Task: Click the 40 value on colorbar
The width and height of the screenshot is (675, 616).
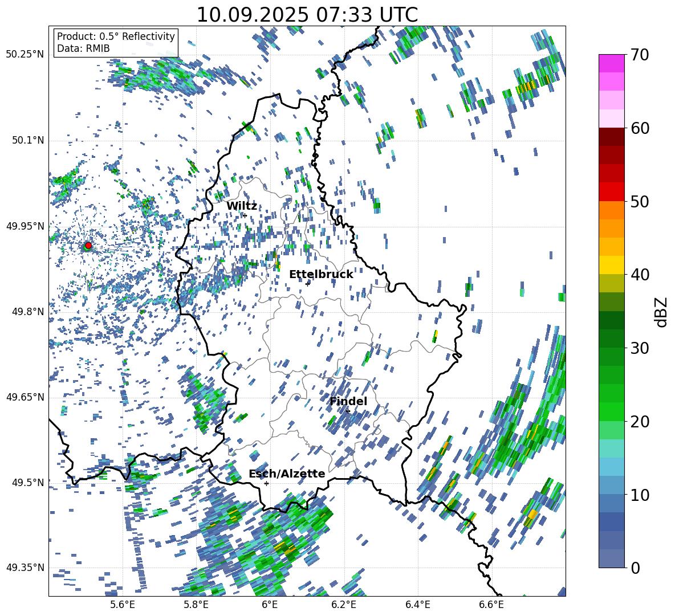Action: click(x=639, y=275)
